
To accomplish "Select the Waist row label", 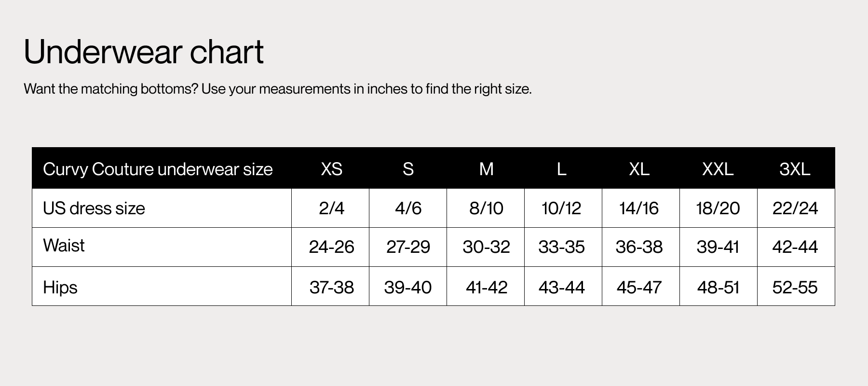I will coord(64,246).
